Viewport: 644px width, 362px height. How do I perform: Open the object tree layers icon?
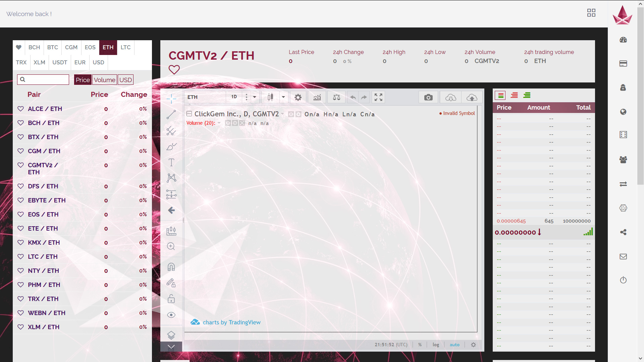click(x=171, y=335)
